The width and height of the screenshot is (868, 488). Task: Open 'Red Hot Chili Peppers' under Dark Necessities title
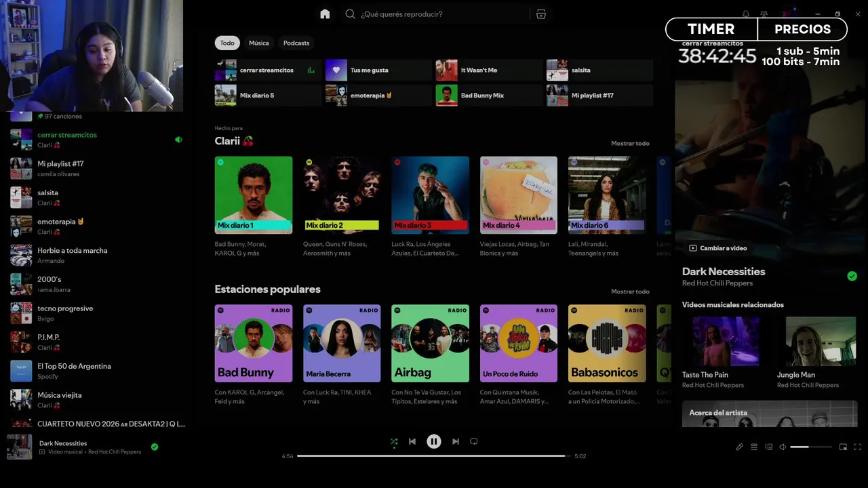[x=717, y=283]
